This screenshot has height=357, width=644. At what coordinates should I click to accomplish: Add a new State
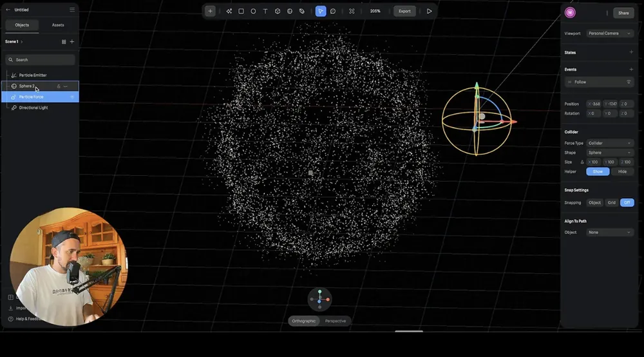(x=631, y=52)
